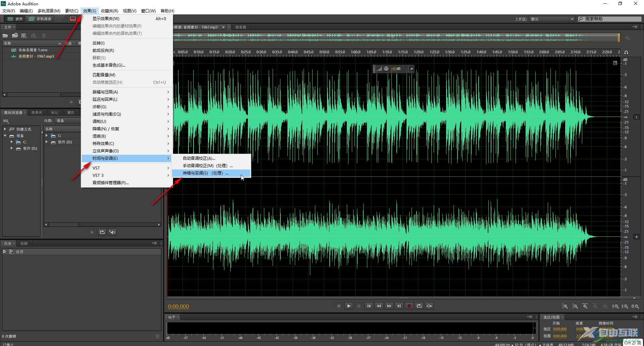Expand the 打开 history entry arrow
644x346 pixels.
tap(4, 252)
